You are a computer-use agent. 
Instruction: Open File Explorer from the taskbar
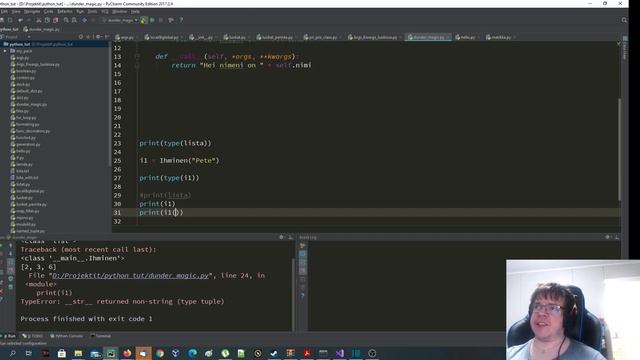78,353
